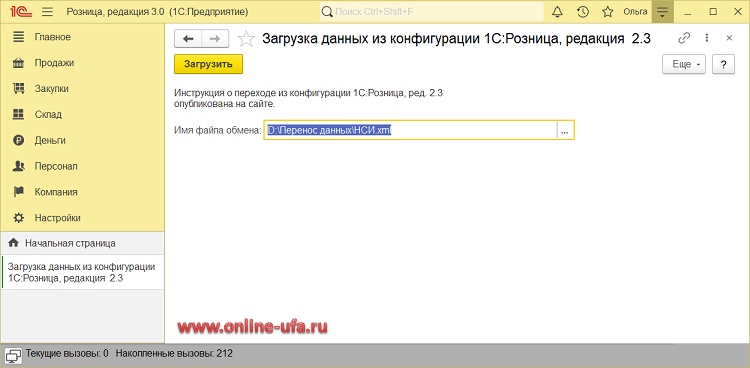The image size is (750, 368).
Task: Click the Настройки gear icon
Action: point(19,218)
